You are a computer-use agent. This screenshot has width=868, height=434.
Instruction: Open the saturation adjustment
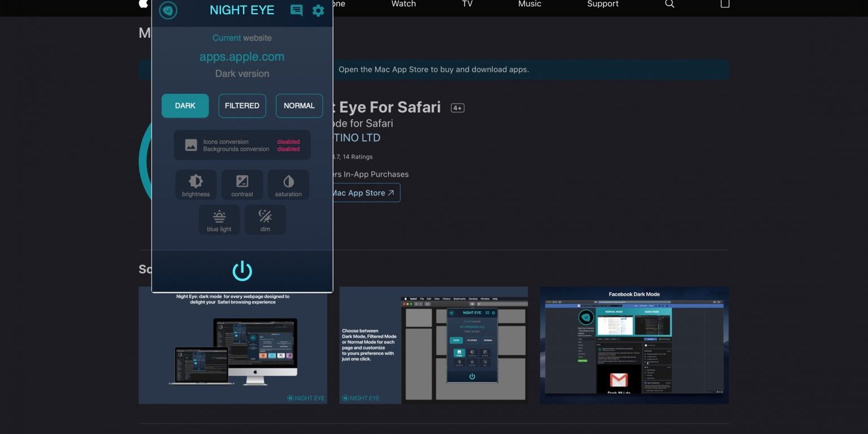pyautogui.click(x=288, y=185)
